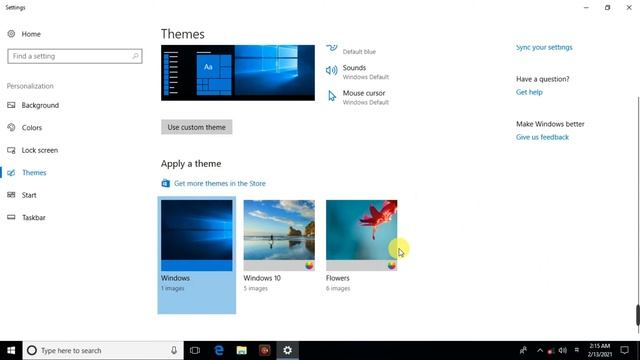Click the color wheel on Windows 10 theme
Viewport: 640px width, 360px height.
[x=309, y=266]
